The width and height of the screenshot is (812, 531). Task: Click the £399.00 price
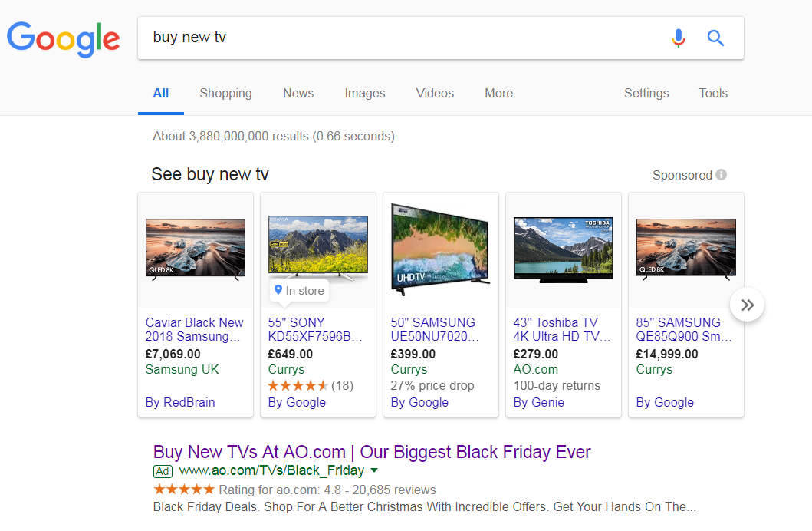(413, 354)
